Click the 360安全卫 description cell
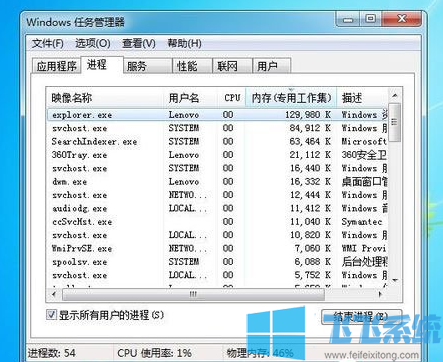The image size is (443, 362). 364,155
